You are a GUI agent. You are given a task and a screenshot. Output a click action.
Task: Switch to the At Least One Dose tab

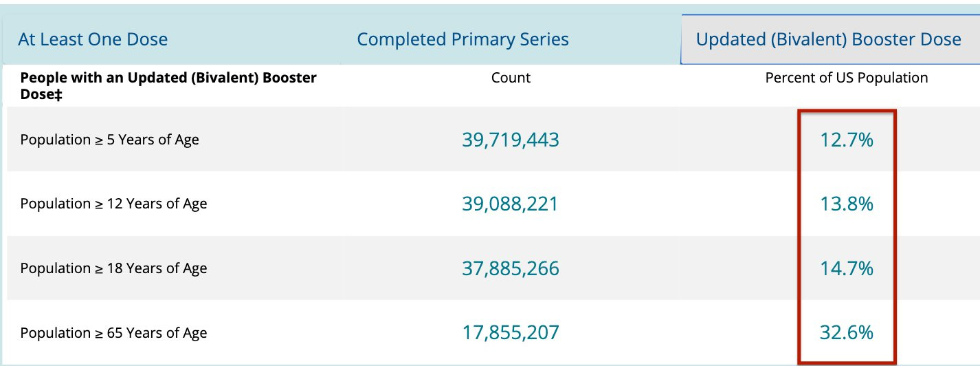(93, 39)
